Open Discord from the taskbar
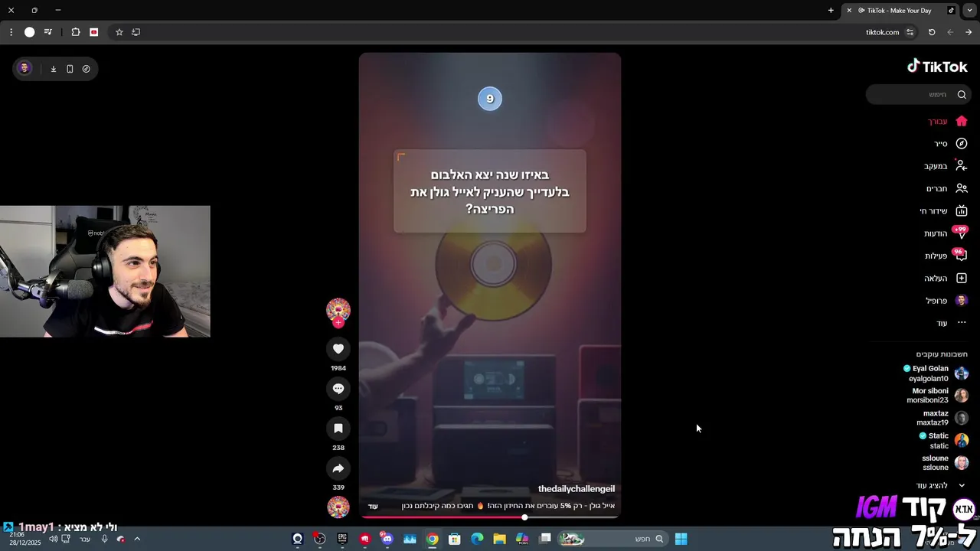The image size is (980, 551). tap(387, 539)
